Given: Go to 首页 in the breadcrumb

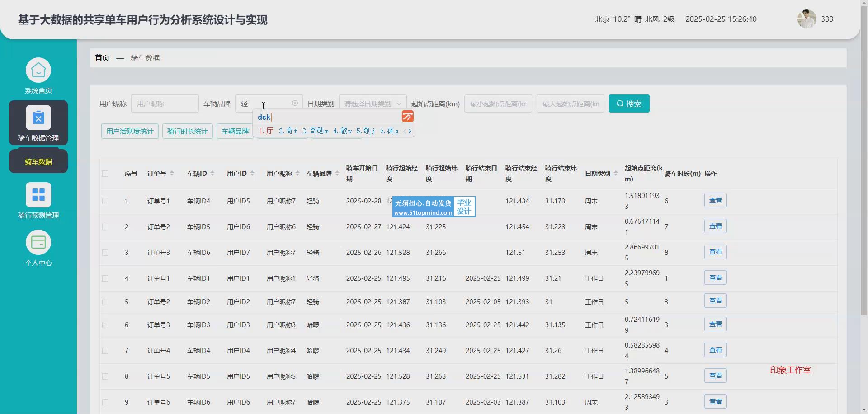Looking at the screenshot, I should pyautogui.click(x=102, y=58).
